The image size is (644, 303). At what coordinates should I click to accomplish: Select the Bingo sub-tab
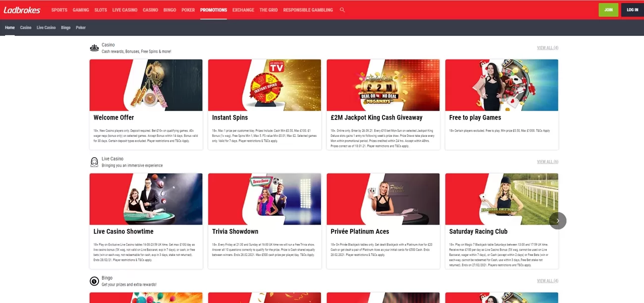[x=66, y=28]
